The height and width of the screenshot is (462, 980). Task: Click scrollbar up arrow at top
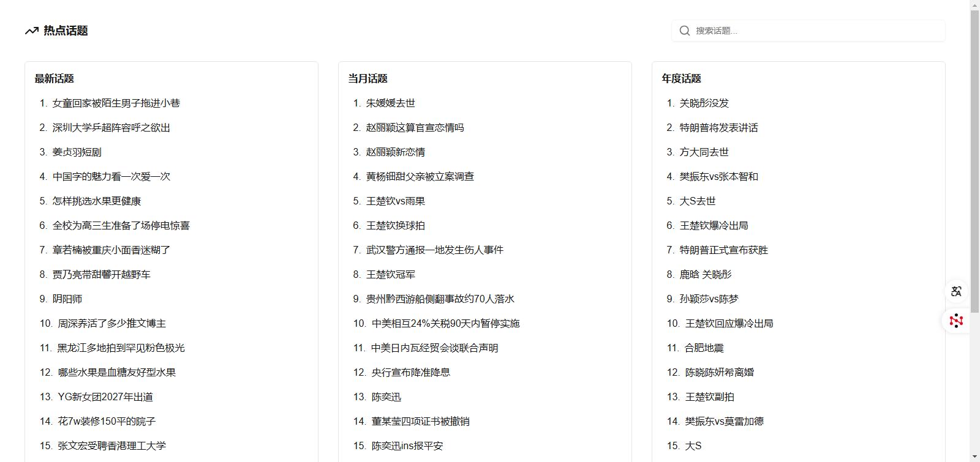[974, 5]
